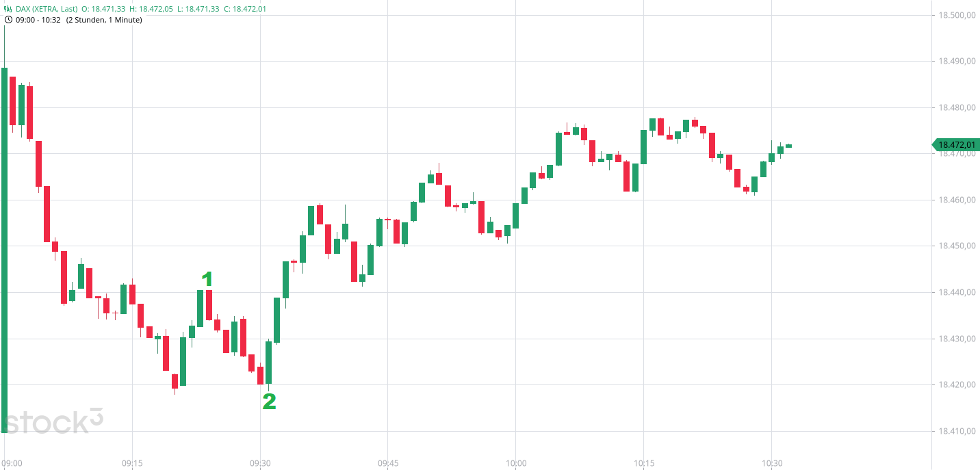Select the 10:15 time axis label
Screen dimensions: 980x470
[x=644, y=464]
